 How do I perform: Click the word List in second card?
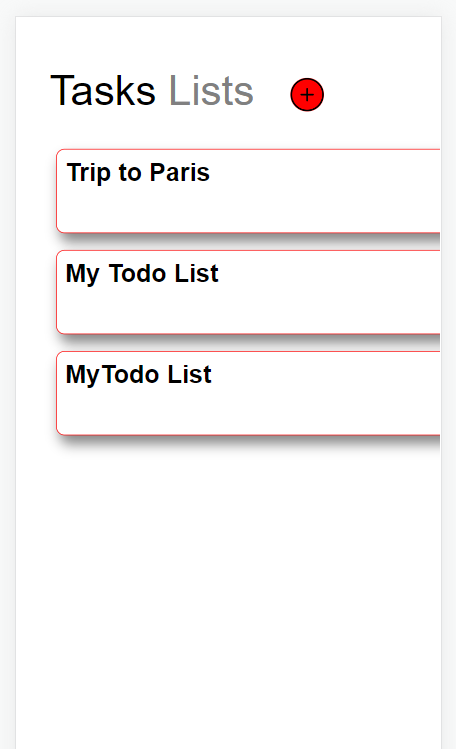pos(196,273)
